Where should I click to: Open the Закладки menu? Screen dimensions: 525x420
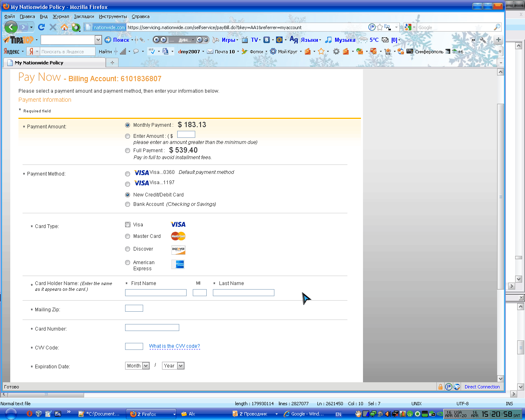tap(84, 16)
